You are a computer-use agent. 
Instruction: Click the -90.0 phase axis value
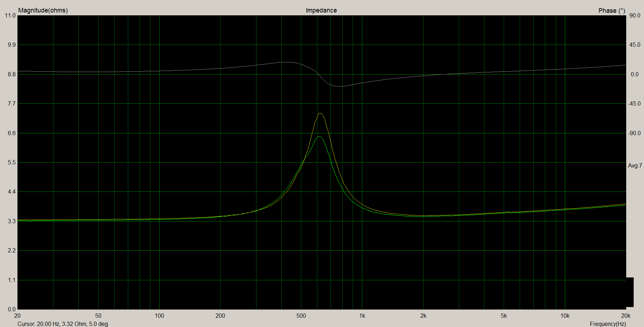pyautogui.click(x=634, y=133)
